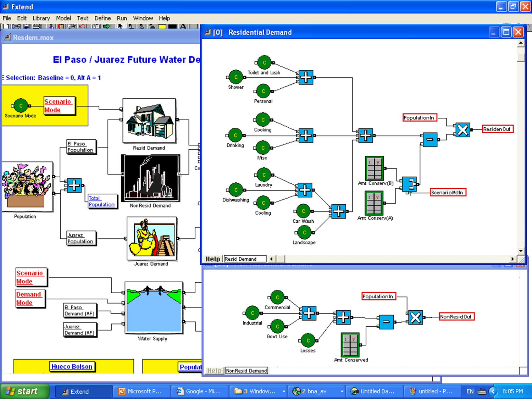This screenshot has width=532, height=399.
Task: Select the Landscape constant block
Action: [304, 233]
